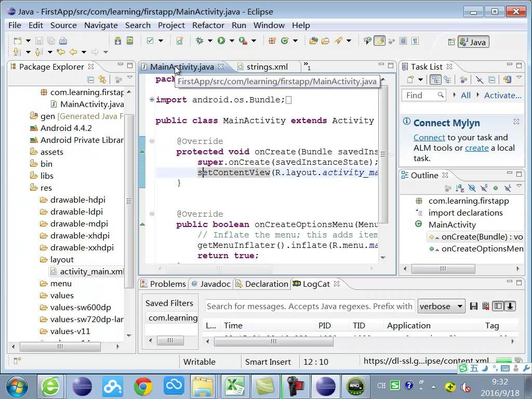Click the Debug bug icon
Image resolution: width=532 pixels, height=399 pixels.
point(199,41)
